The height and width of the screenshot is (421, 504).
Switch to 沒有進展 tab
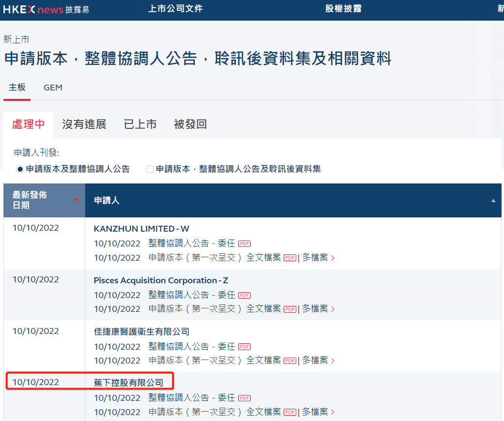pos(84,124)
